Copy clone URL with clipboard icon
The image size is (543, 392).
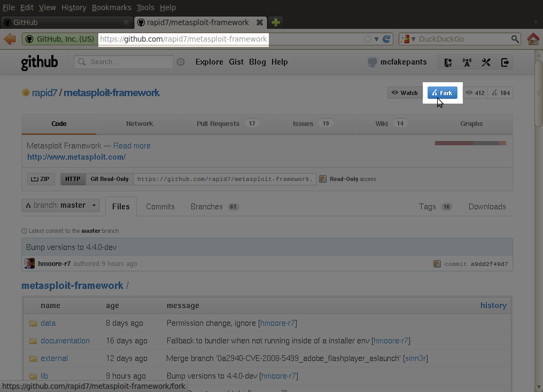click(x=323, y=179)
